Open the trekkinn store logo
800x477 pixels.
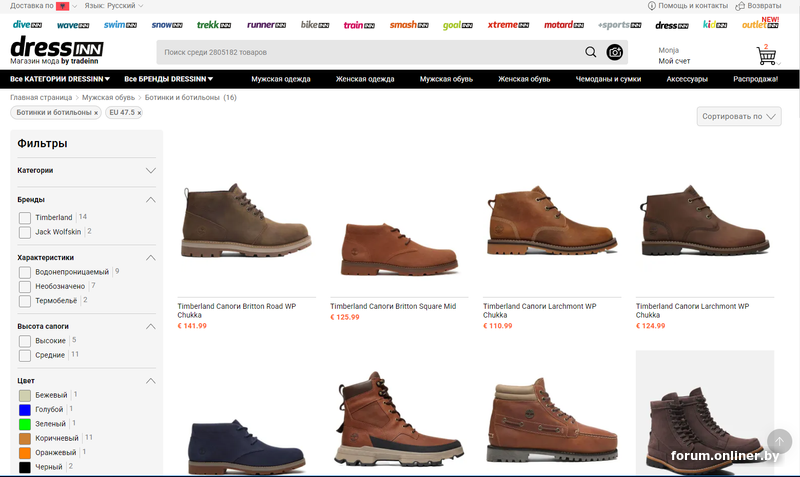214,24
